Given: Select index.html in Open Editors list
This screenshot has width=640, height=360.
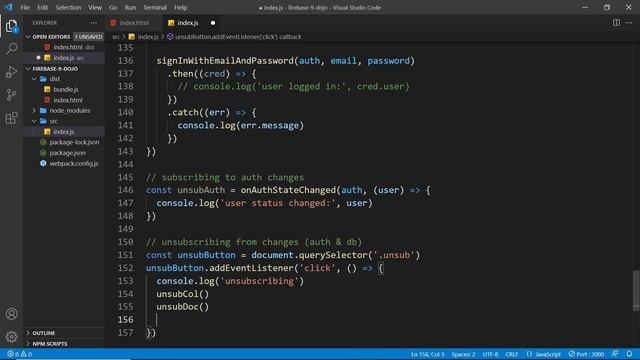Looking at the screenshot, I should point(67,47).
